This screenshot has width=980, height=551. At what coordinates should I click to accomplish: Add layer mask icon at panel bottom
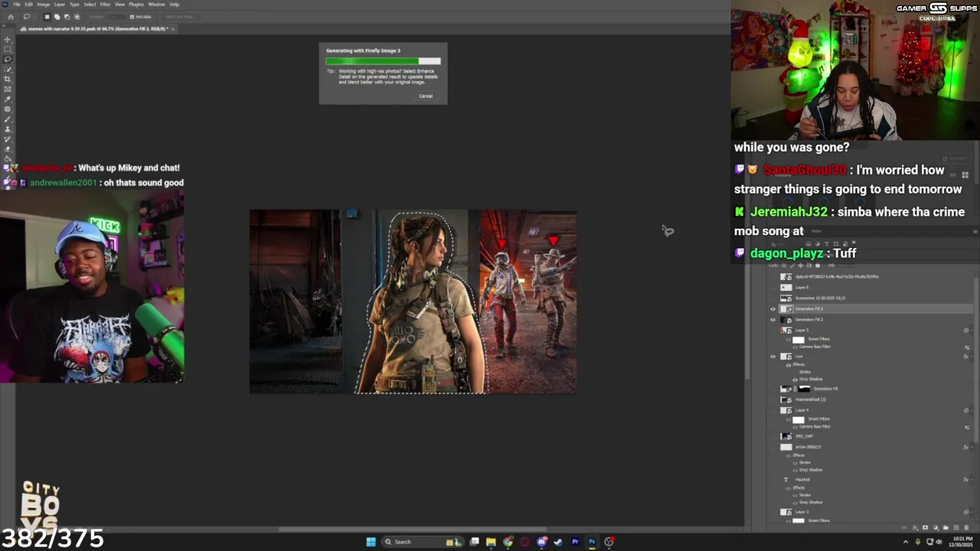pyautogui.click(x=926, y=527)
